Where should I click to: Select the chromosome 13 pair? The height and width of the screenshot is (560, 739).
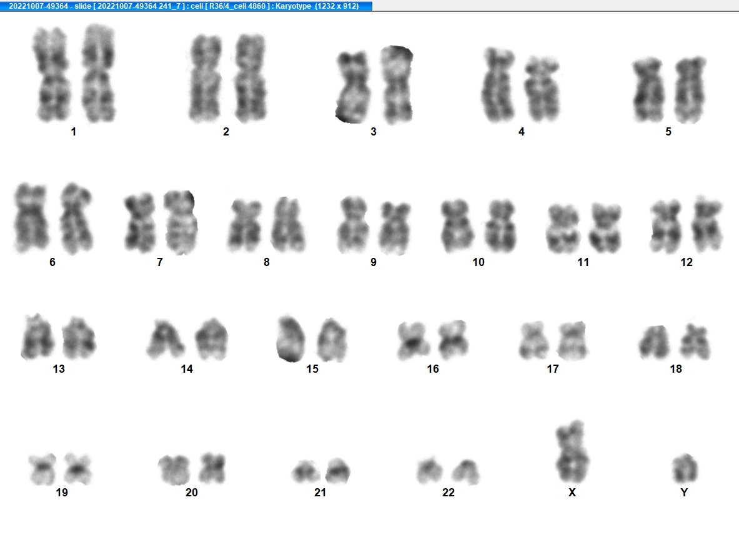click(59, 337)
